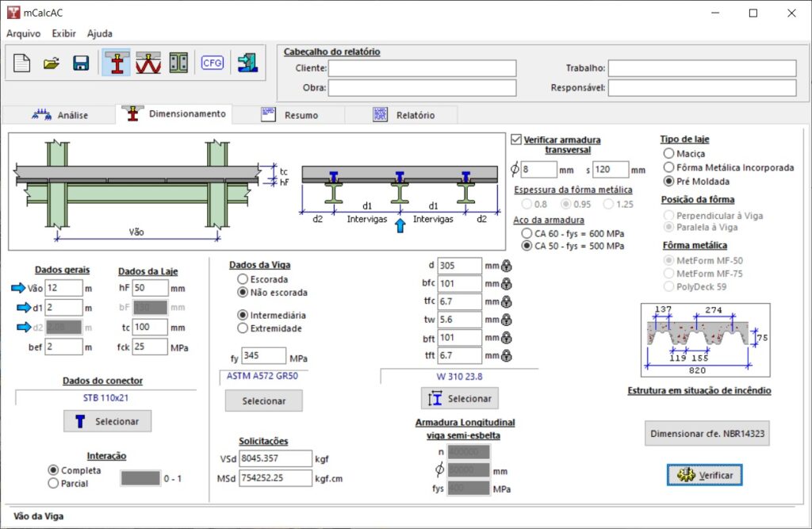Click the blue arrow beside d1

(24, 308)
